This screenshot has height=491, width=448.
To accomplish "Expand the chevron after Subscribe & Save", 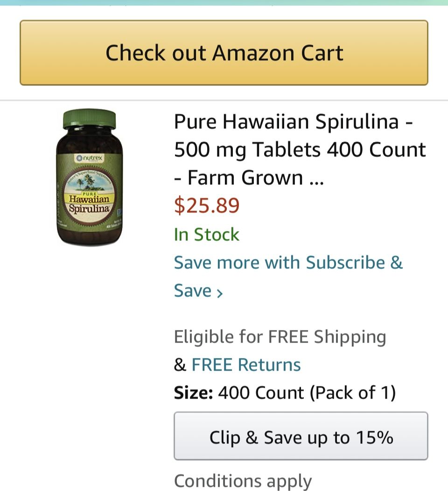I will pos(219,293).
